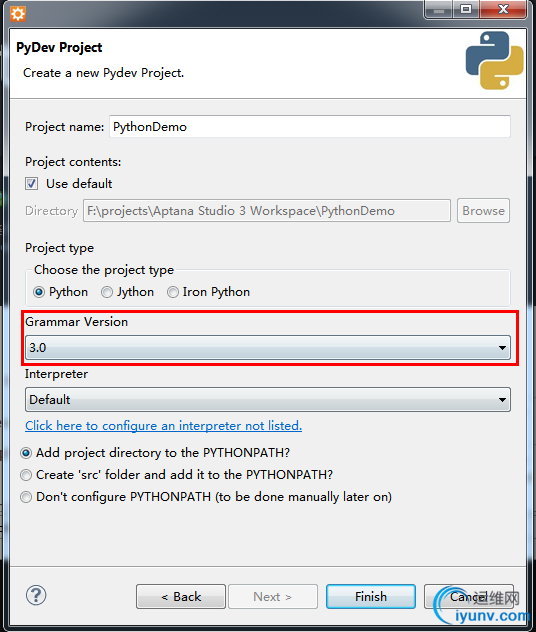Maximize the PyDev Project dialog window
The image size is (536, 632).
pos(466,10)
